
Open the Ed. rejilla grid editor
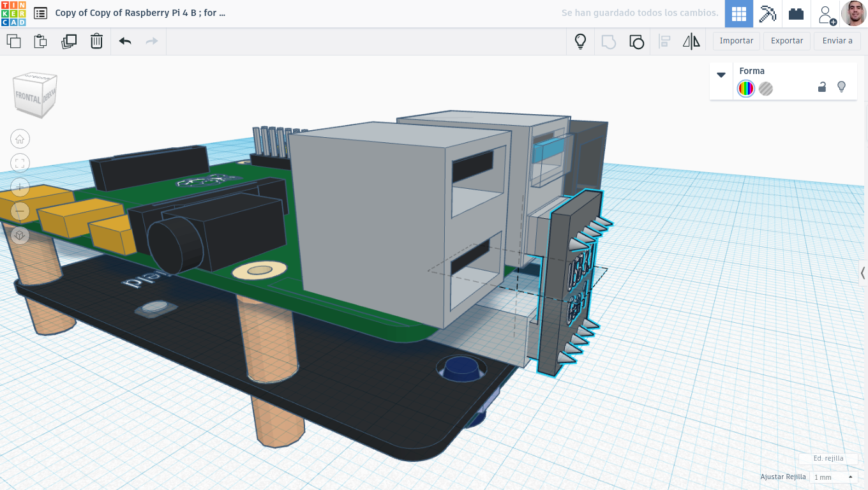pos(828,458)
